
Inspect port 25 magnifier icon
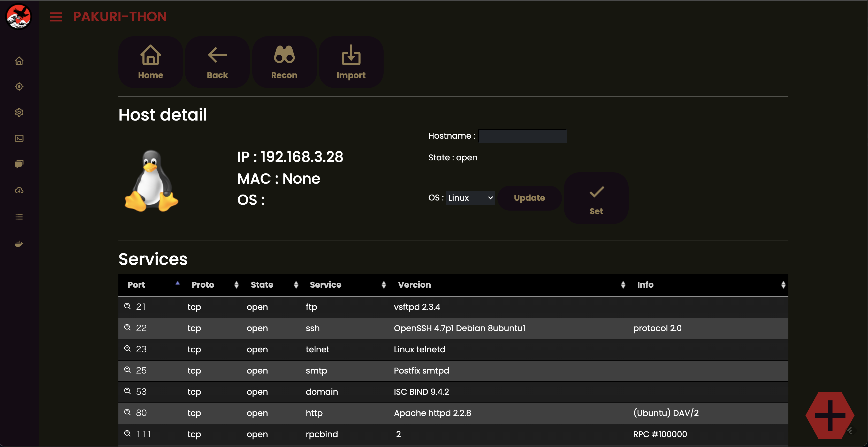pos(127,370)
